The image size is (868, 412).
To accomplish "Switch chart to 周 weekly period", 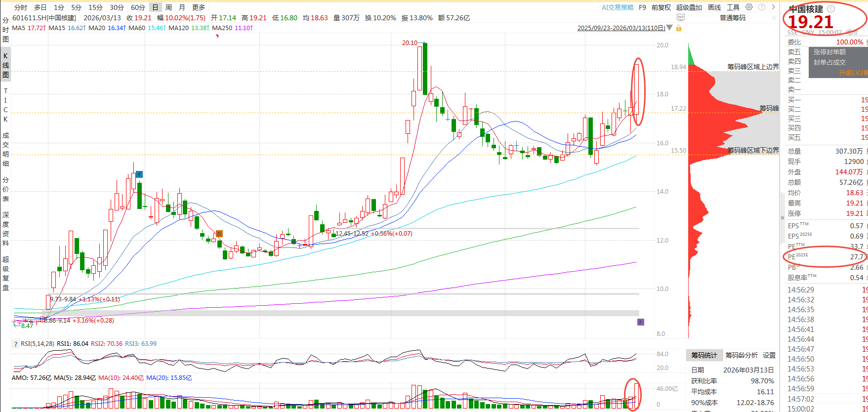I will 169,7.
